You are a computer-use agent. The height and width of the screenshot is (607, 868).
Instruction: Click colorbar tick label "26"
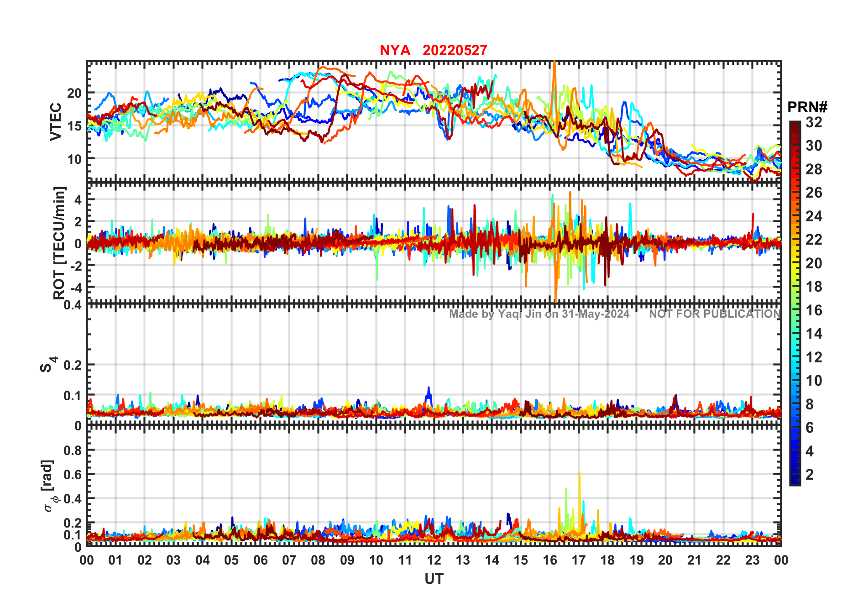click(814, 193)
